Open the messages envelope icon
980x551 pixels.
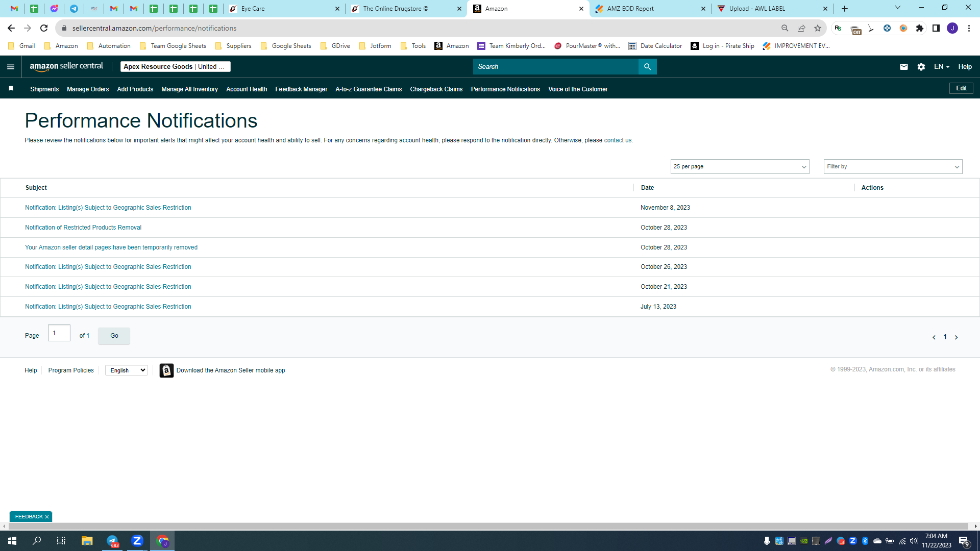coord(904,67)
